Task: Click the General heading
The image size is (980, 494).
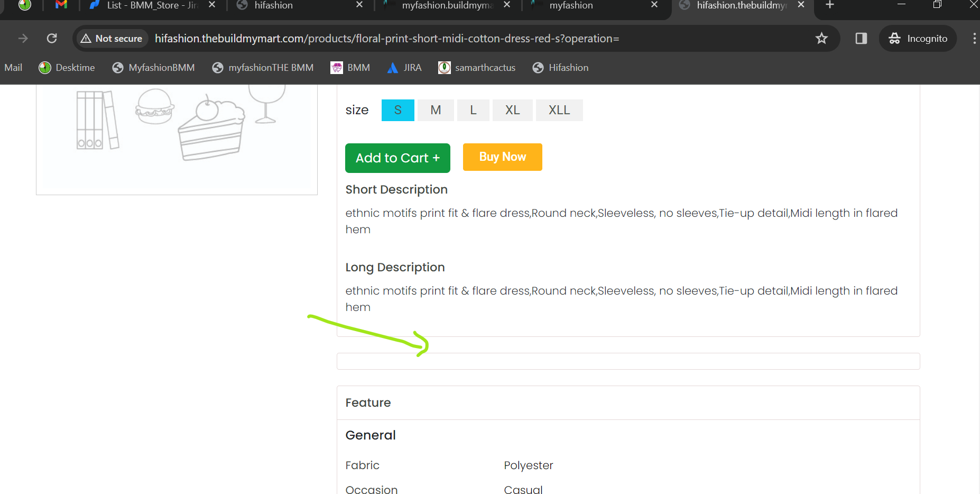Action: (x=371, y=435)
